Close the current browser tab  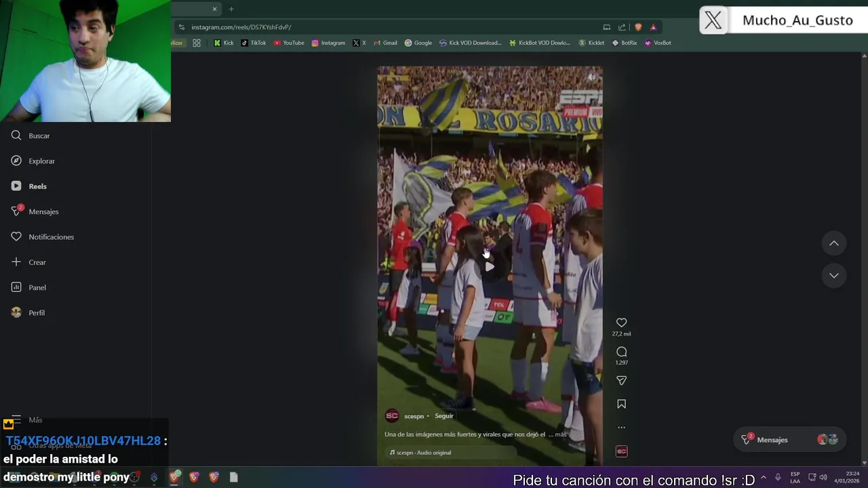(215, 9)
